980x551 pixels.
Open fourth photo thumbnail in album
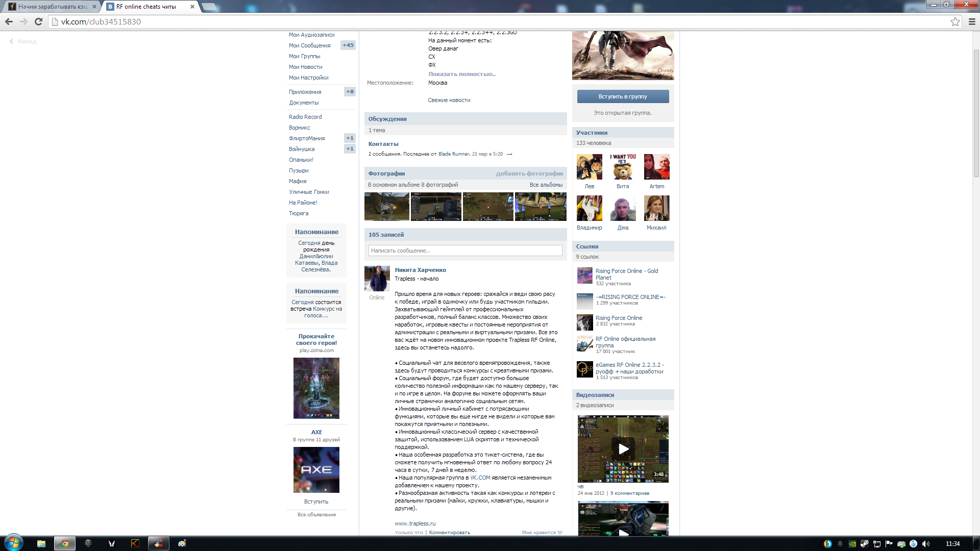tap(541, 206)
